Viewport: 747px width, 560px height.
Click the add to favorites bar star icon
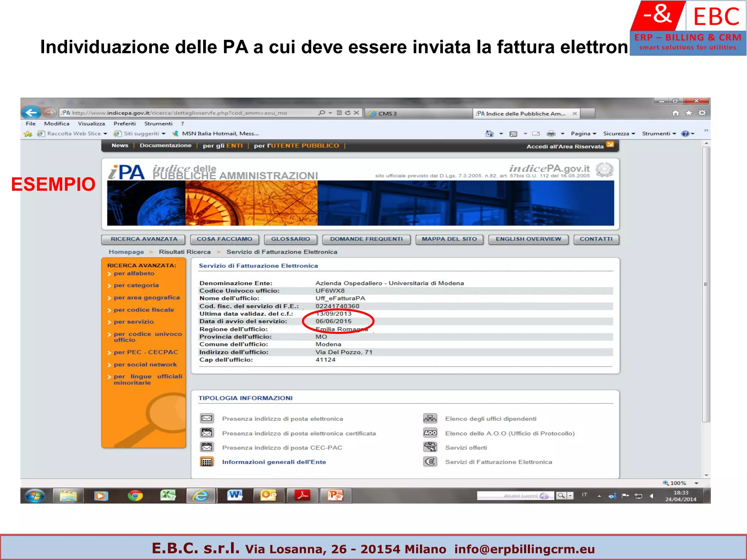(28, 134)
